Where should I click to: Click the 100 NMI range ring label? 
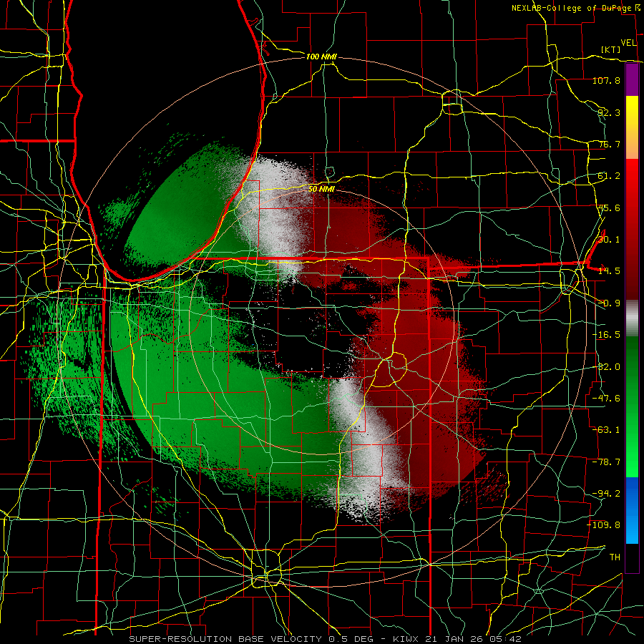(321, 57)
